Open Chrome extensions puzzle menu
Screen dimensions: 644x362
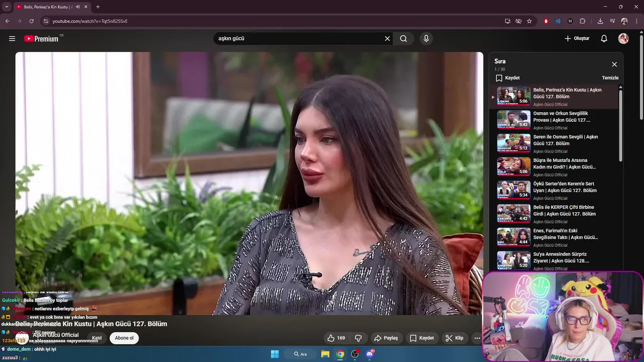[x=583, y=21]
